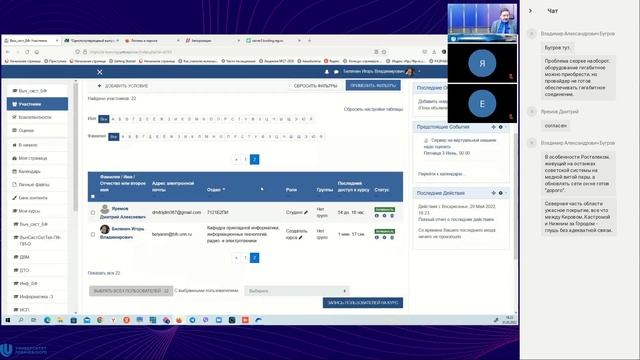The width and height of the screenshot is (640, 360).
Task: Open Telegram from the taskbar
Action: point(192,320)
